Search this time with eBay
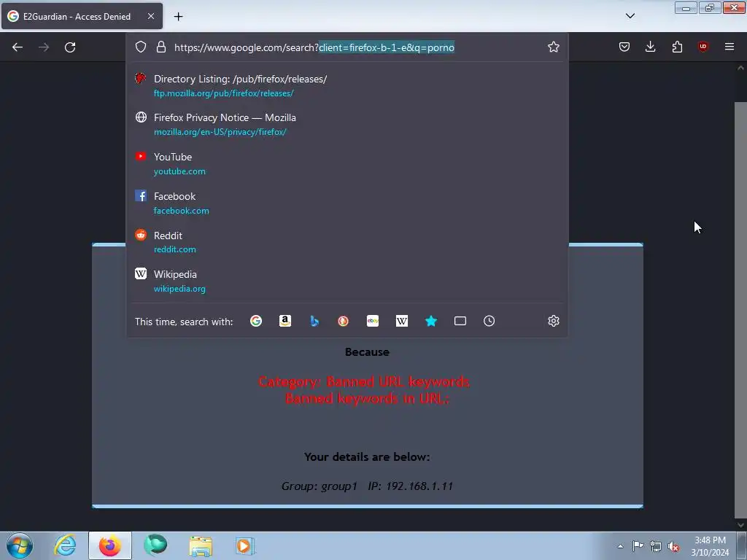Viewport: 747px width, 560px height. pos(373,322)
